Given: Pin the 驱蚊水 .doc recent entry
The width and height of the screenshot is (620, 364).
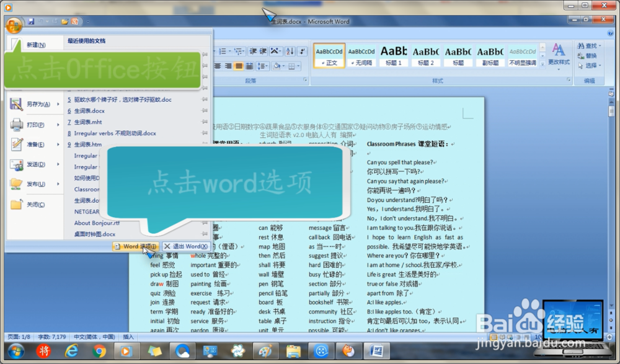Looking at the screenshot, I should pos(205,100).
